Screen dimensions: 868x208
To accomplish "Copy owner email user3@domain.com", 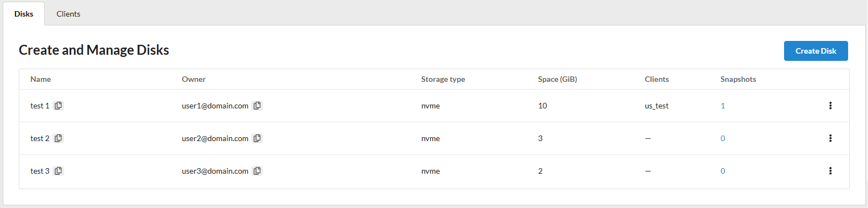I will 257,171.
